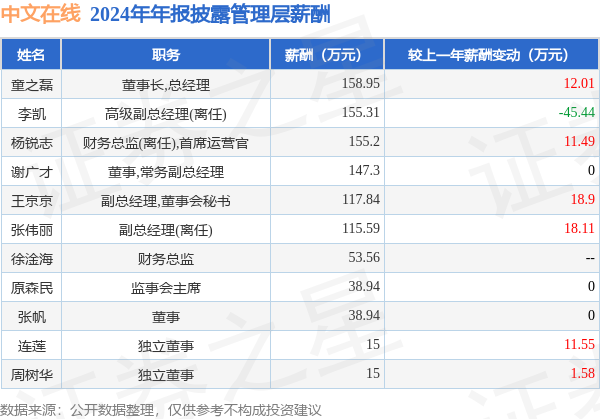Click 副总经理(离任) in 张伟丽 row

coord(166,230)
